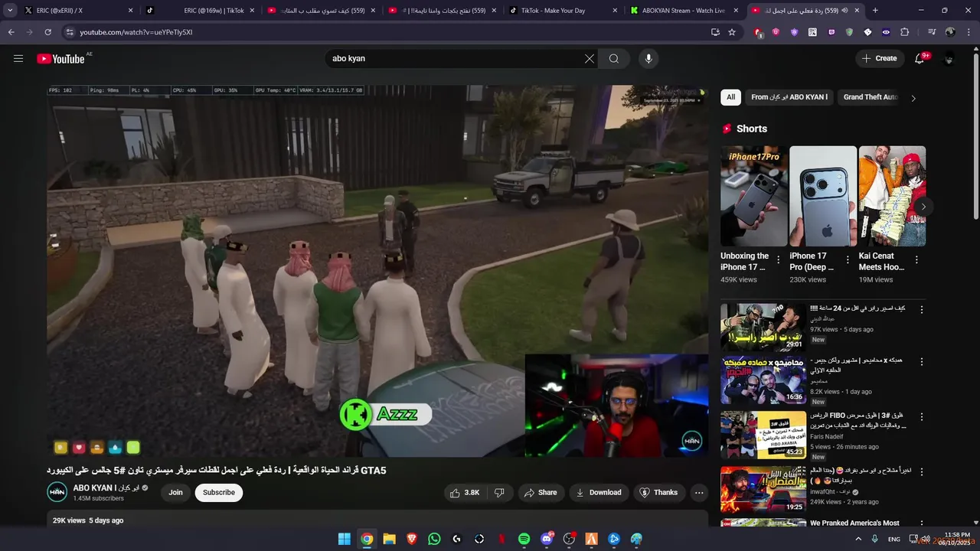980x551 pixels.
Task: Open options for Faris Nadeif FIBO video
Action: pos(922,417)
